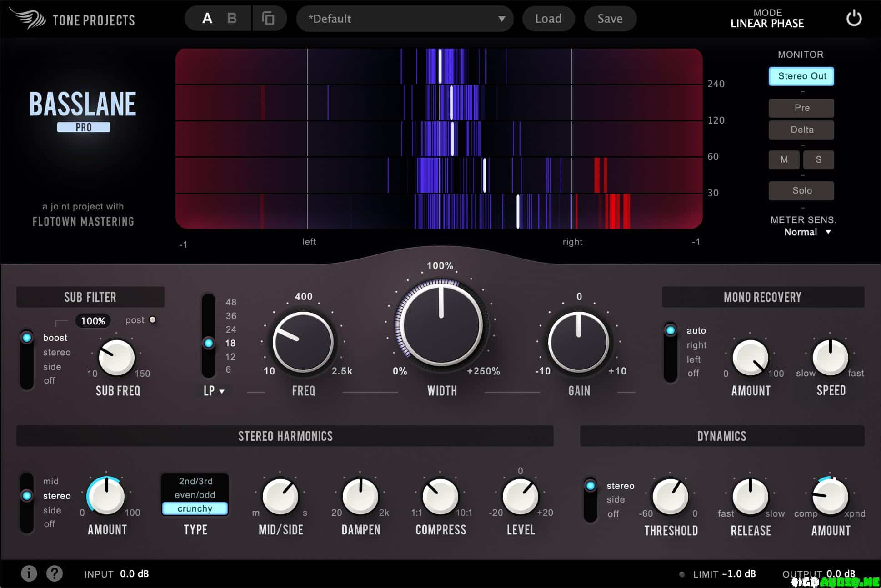
Task: Select the 24 dB filter slope
Action: coord(231,329)
